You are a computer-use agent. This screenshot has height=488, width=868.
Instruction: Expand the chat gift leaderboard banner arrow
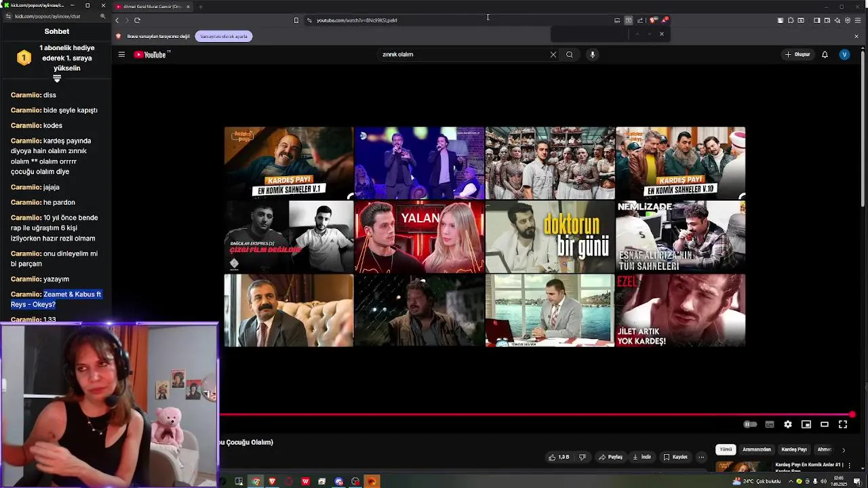57,79
